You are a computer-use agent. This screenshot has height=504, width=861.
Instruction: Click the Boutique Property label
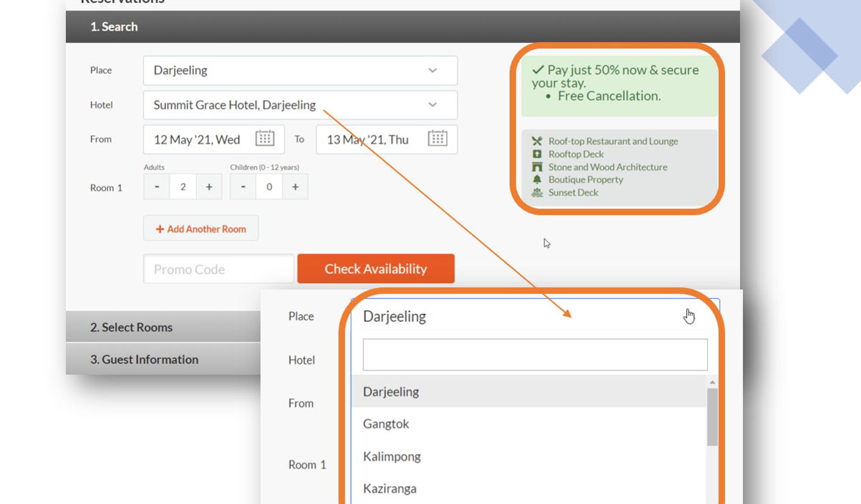click(x=585, y=180)
